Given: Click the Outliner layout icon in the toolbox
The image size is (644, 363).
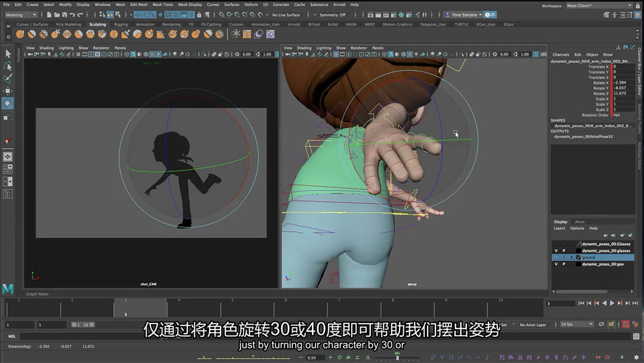Looking at the screenshot, I should (x=8, y=193).
